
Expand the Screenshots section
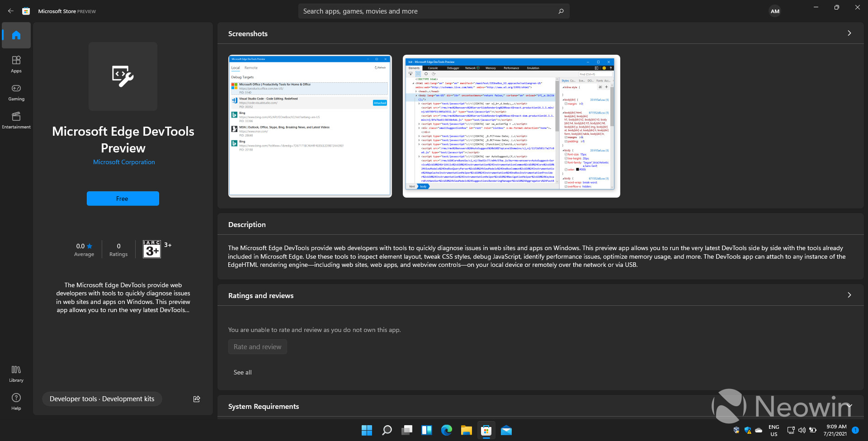[x=849, y=33]
